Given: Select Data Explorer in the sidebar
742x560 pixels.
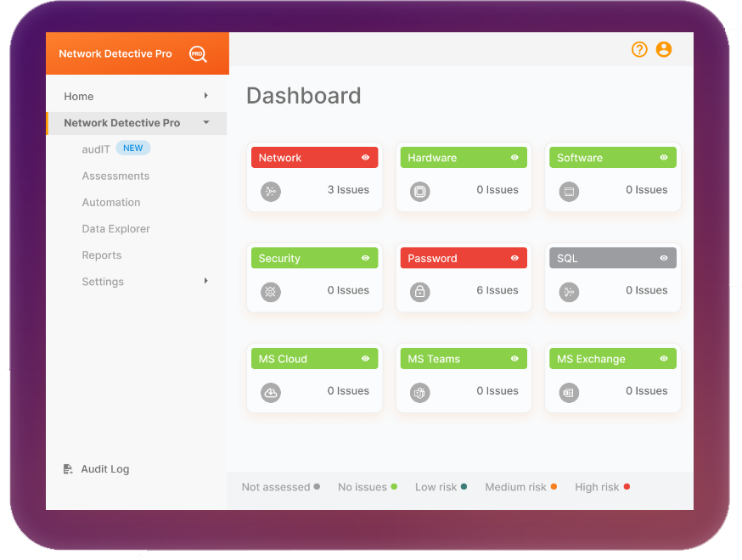Looking at the screenshot, I should click(x=116, y=229).
